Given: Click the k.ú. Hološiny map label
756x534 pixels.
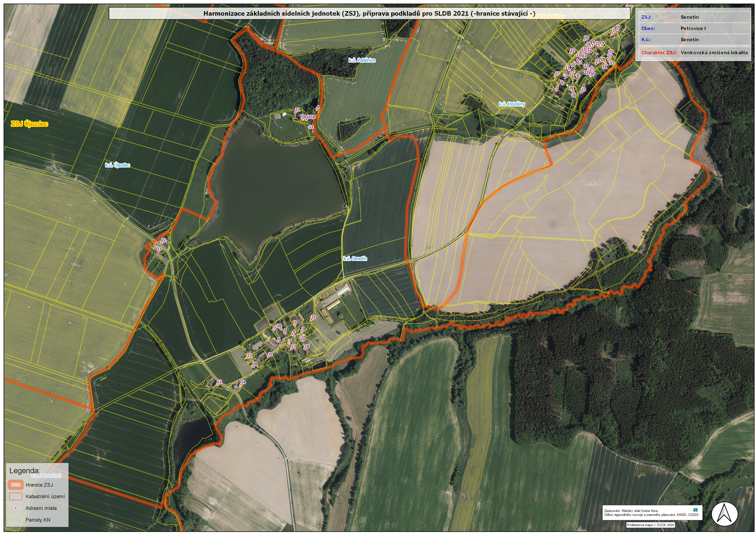Looking at the screenshot, I should pos(512,104).
